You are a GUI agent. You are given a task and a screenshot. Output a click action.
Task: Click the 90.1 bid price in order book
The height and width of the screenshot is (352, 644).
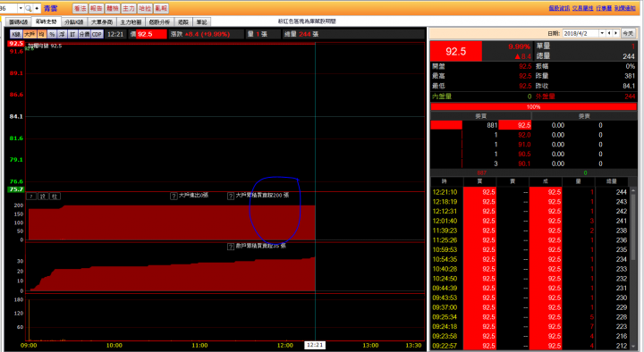[x=524, y=163]
